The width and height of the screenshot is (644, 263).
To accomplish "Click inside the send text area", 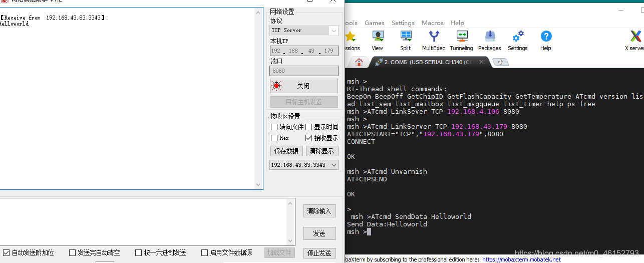I will tap(143, 221).
